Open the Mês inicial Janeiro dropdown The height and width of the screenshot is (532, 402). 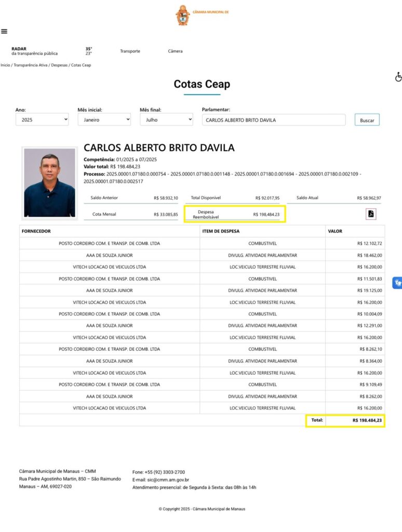click(x=104, y=120)
